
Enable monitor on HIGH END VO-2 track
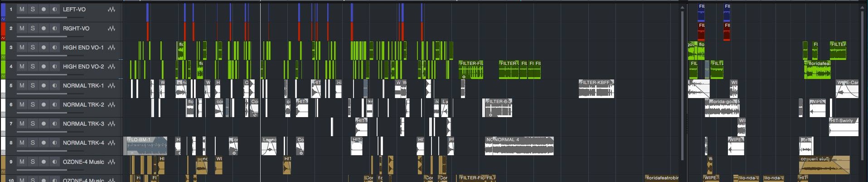point(54,66)
